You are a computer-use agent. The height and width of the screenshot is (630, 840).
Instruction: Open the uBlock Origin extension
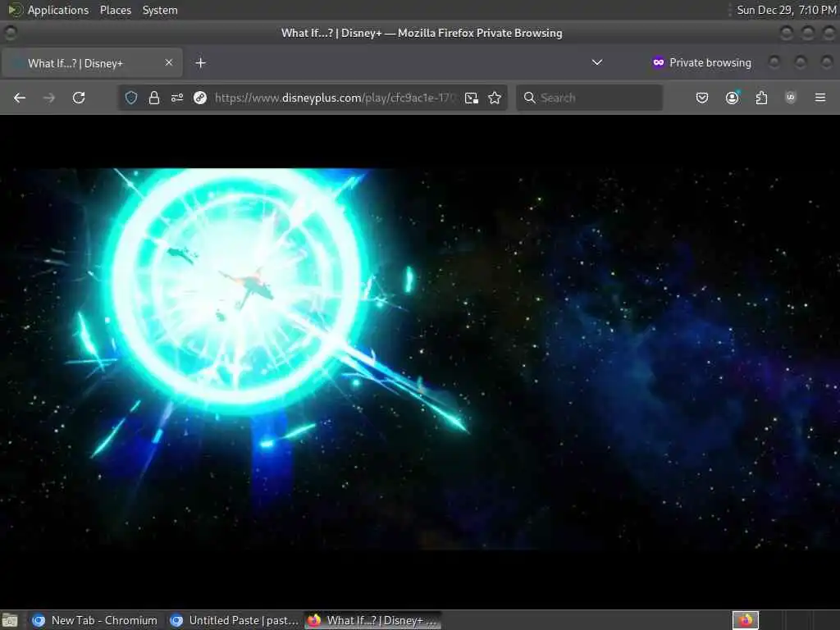[x=790, y=98]
